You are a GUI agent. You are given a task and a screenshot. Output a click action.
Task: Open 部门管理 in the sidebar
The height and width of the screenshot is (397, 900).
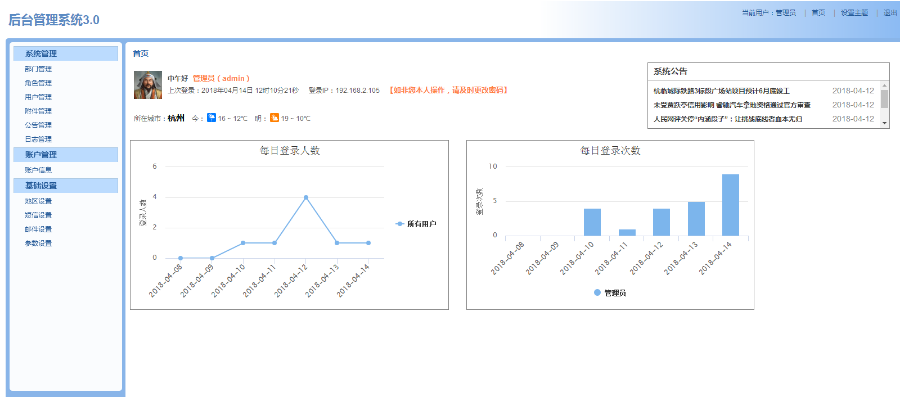pos(38,69)
